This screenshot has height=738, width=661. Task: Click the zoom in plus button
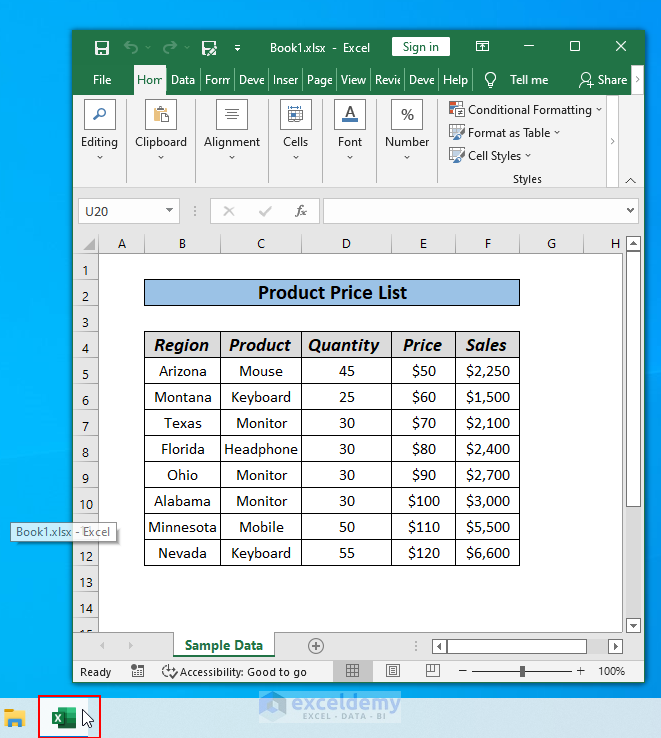coord(580,671)
